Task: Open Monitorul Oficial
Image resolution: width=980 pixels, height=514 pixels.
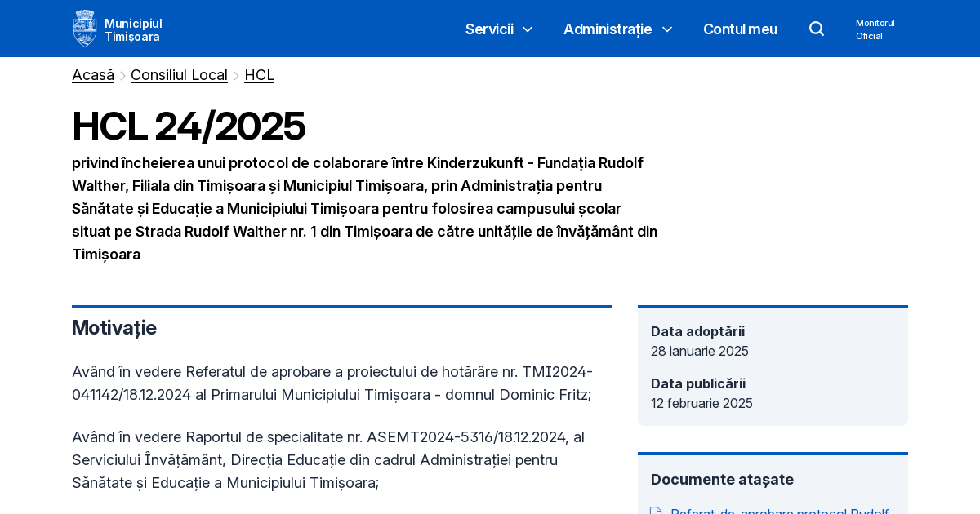Action: click(875, 29)
